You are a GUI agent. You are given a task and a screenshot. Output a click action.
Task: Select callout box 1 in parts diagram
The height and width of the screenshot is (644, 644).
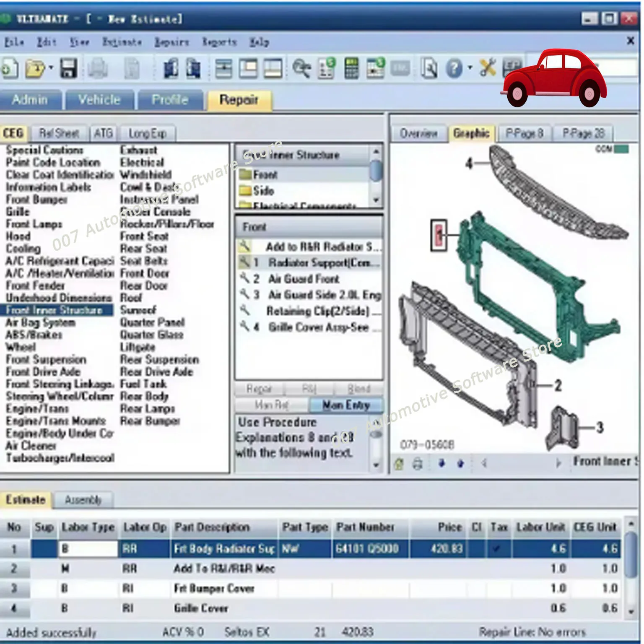click(439, 235)
